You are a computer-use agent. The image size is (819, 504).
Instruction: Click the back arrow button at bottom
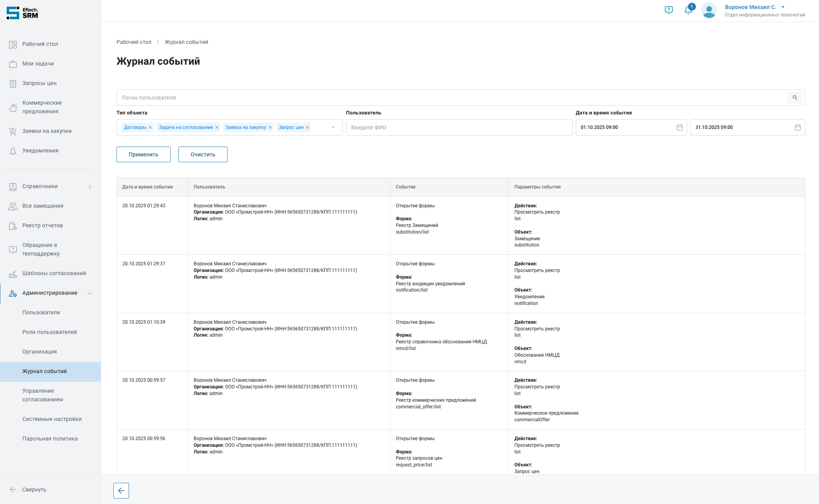[x=121, y=491]
